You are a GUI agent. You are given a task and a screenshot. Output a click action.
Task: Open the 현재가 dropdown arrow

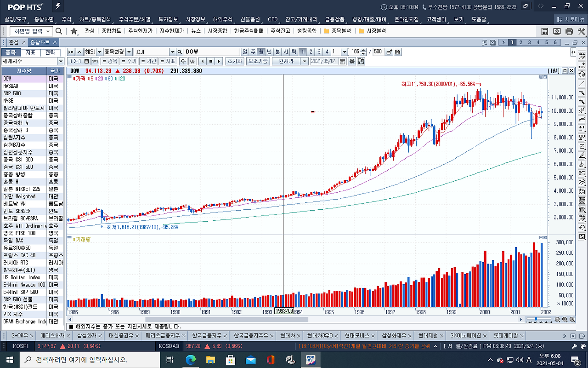tap(305, 61)
